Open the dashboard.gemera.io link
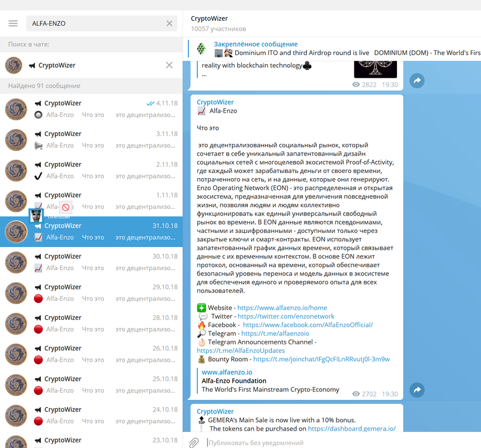Screen dimensions: 481x448 pyautogui.click(x=351, y=429)
